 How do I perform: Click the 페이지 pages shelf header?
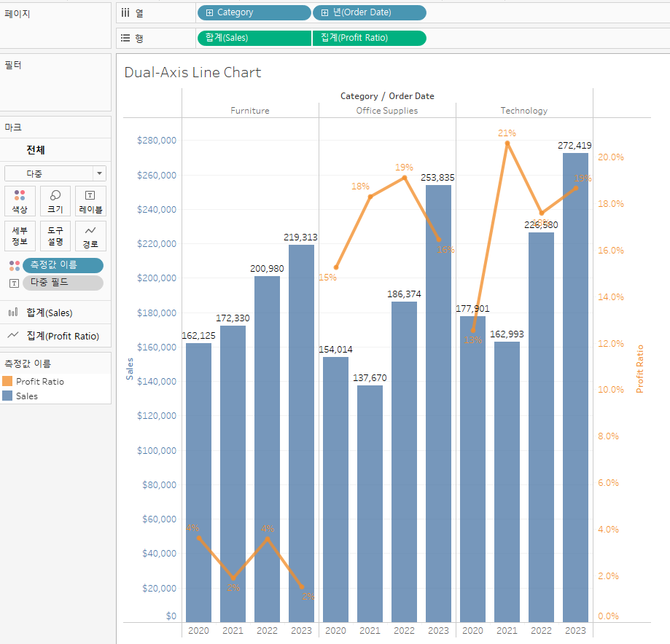[x=17, y=14]
